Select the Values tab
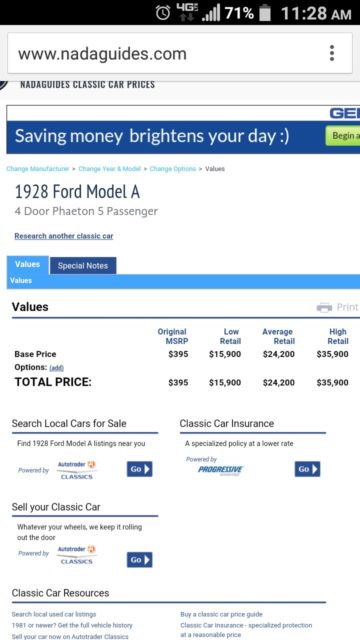This screenshot has height=640, width=360. pos(28,264)
